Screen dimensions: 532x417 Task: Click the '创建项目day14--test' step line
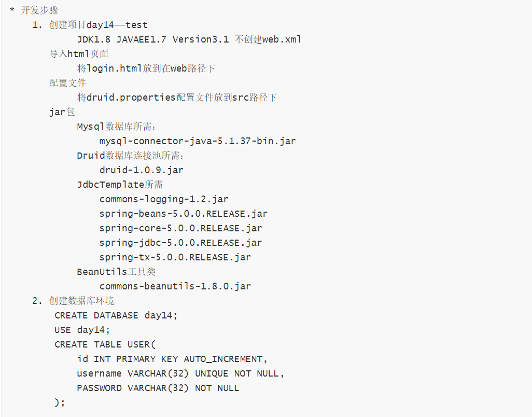pos(98,25)
